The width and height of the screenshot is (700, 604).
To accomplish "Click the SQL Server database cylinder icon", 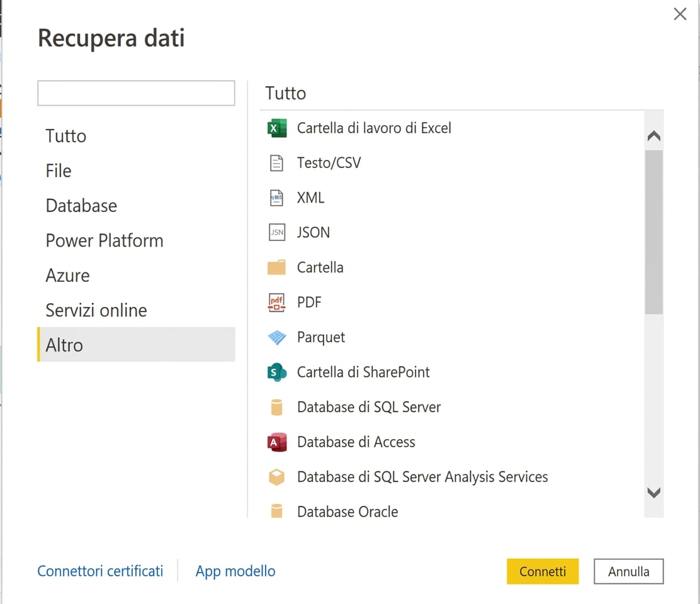I will (x=277, y=407).
